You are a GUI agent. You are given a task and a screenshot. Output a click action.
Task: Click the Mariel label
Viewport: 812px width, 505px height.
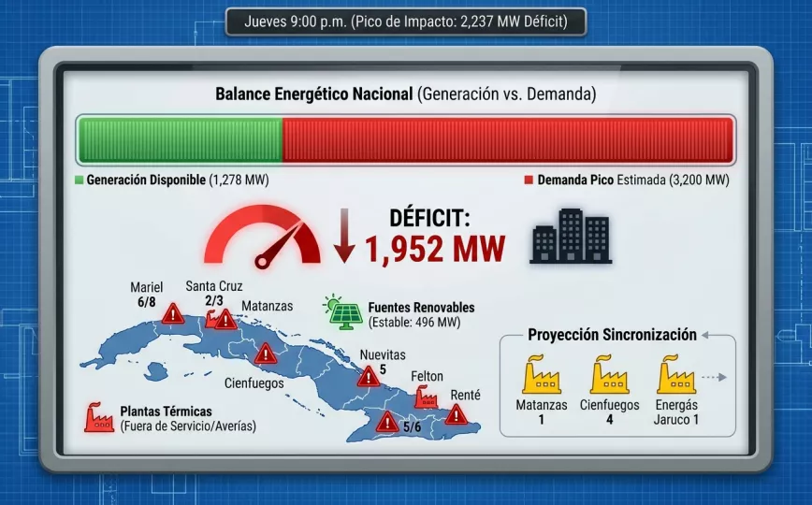coord(147,287)
